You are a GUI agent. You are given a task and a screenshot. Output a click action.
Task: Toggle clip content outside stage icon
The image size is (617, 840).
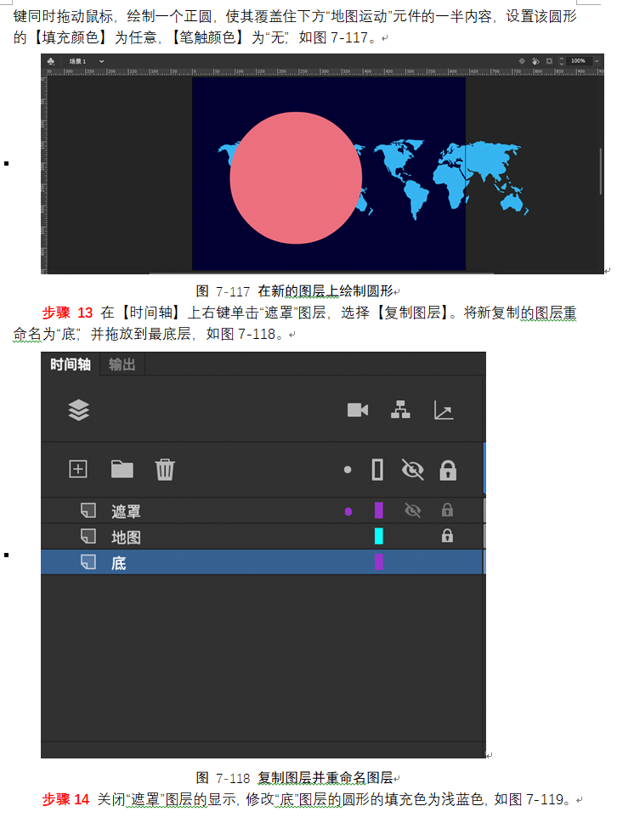click(x=549, y=61)
